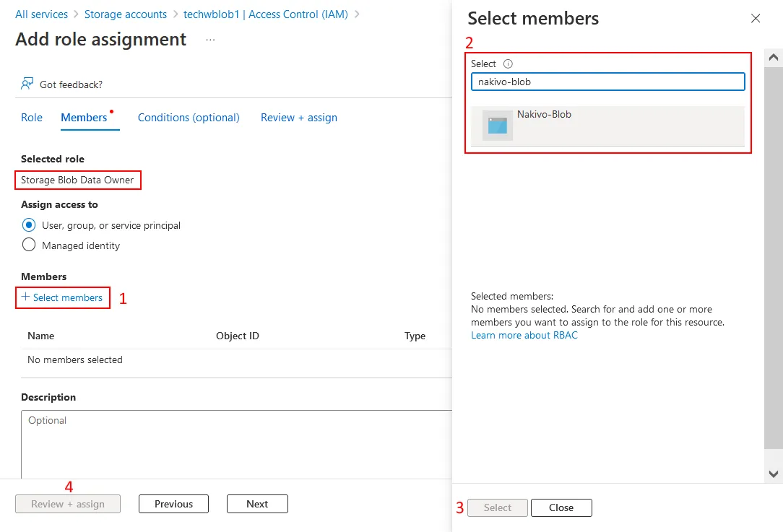Navigate to Storage accounts breadcrumb
This screenshot has height=532, width=783.
coord(126,14)
